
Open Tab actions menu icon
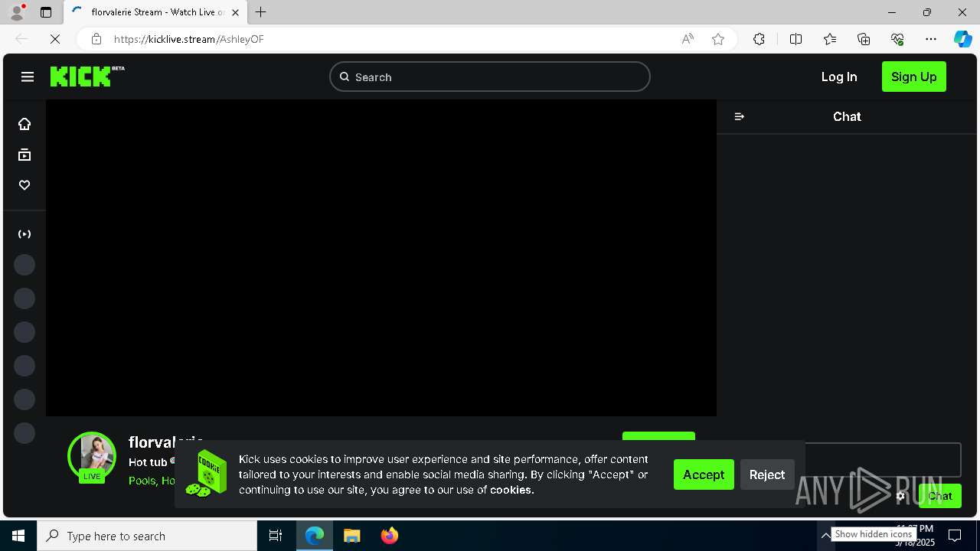click(46, 12)
